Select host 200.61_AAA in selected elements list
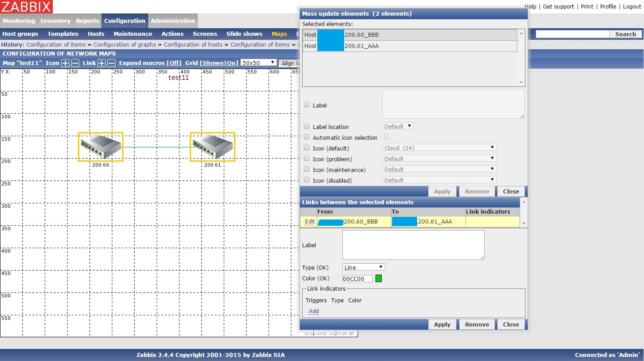This screenshot has height=361, width=644. tap(410, 46)
